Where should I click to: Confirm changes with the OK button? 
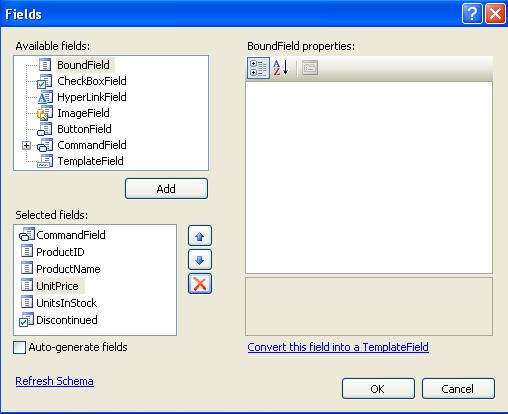[378, 389]
